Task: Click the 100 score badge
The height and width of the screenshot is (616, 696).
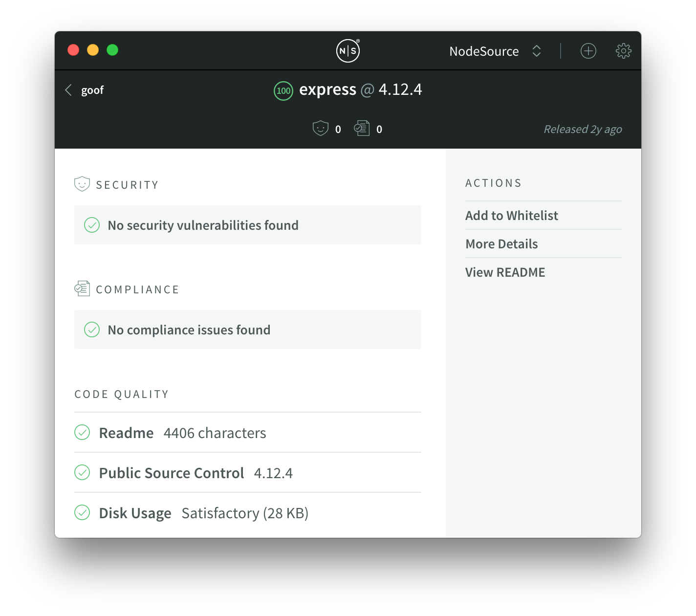Action: (283, 90)
